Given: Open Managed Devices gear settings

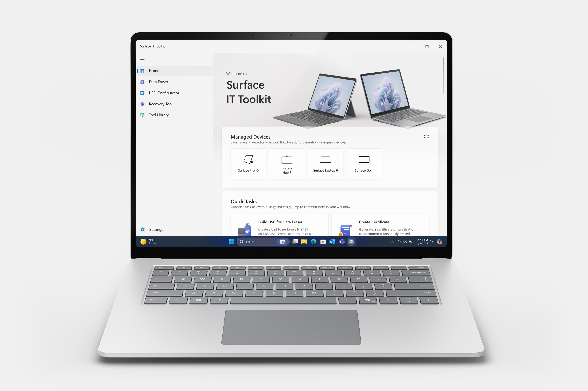Looking at the screenshot, I should tap(426, 136).
